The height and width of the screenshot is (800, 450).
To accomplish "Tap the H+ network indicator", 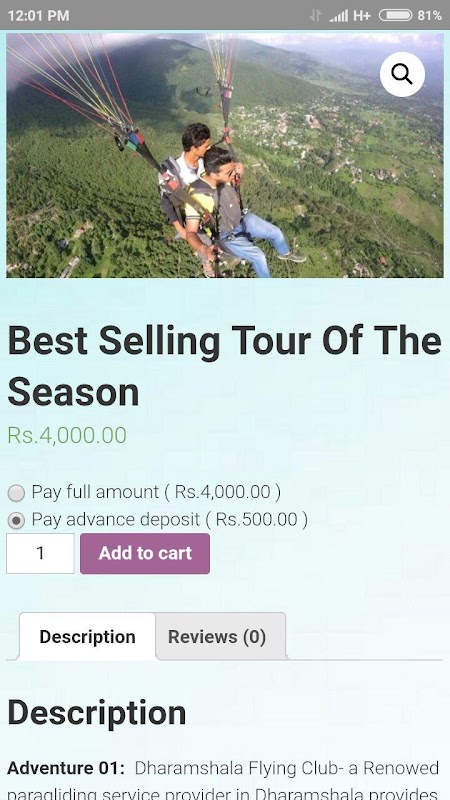I will click(x=362, y=16).
